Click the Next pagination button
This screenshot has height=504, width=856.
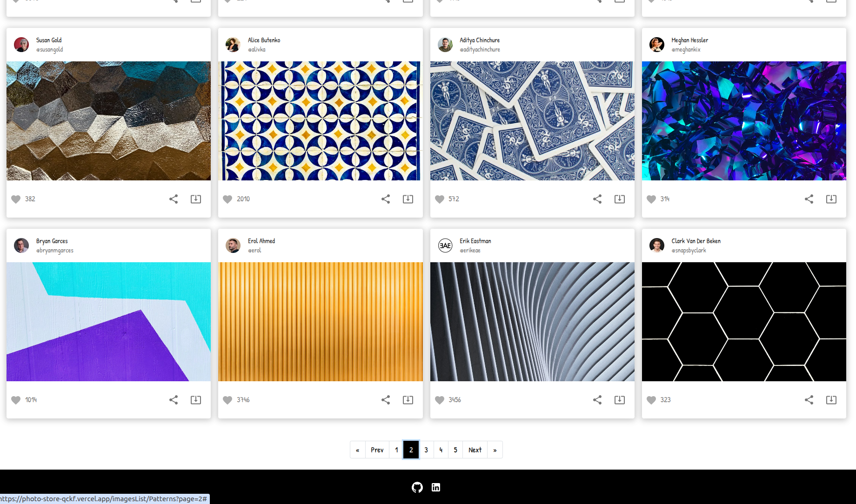(x=475, y=450)
